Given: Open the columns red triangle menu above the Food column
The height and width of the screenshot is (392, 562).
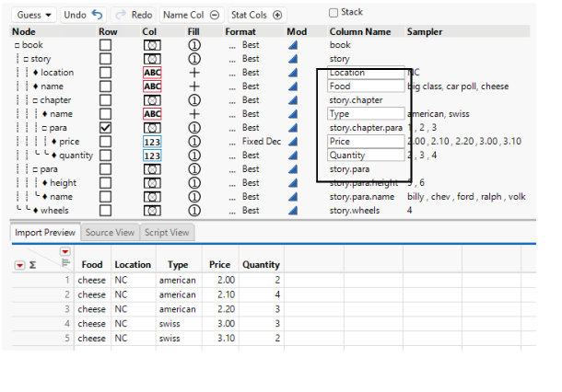Looking at the screenshot, I should pyautogui.click(x=64, y=251).
